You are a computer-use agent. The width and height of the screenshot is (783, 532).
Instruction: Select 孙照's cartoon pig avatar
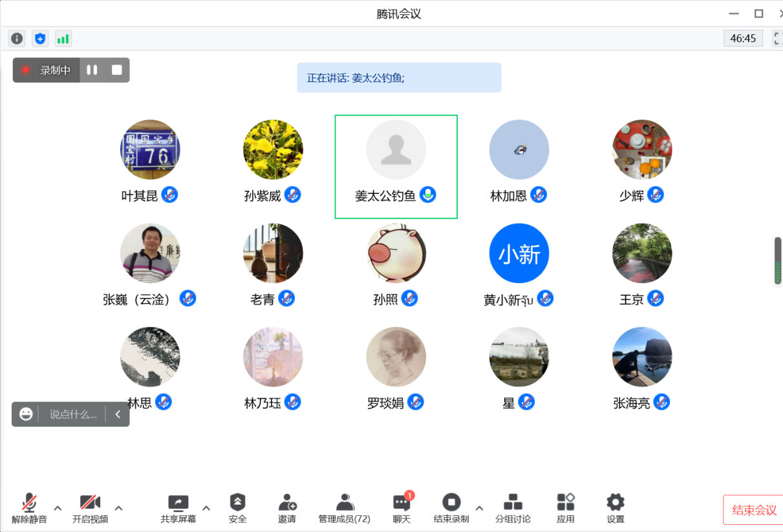coord(396,253)
